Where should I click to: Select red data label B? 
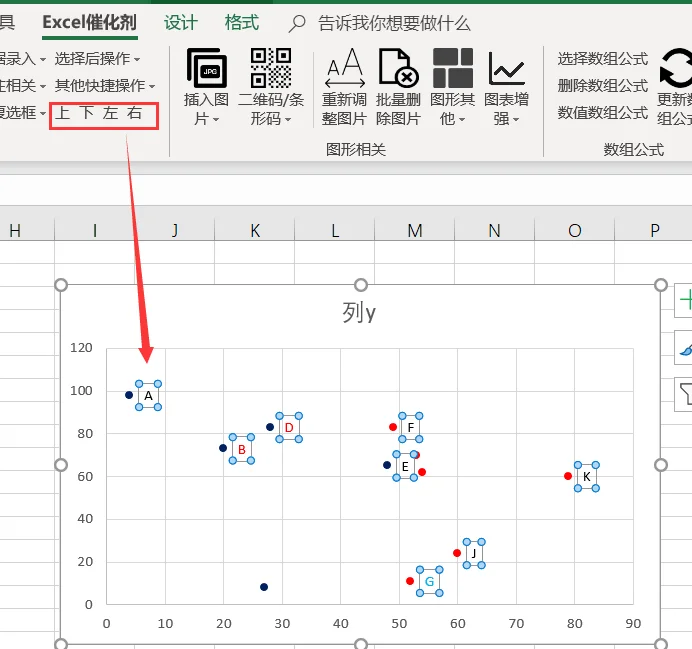[x=242, y=449]
